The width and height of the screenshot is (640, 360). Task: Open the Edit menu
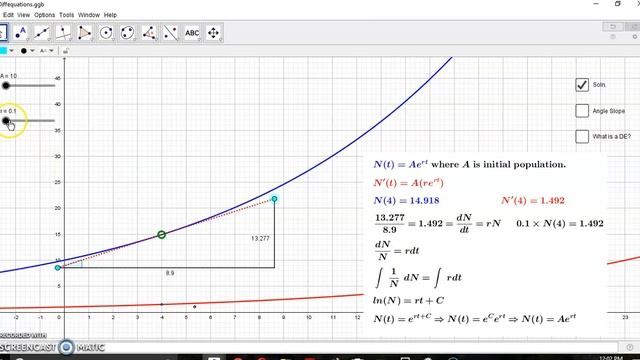8,15
